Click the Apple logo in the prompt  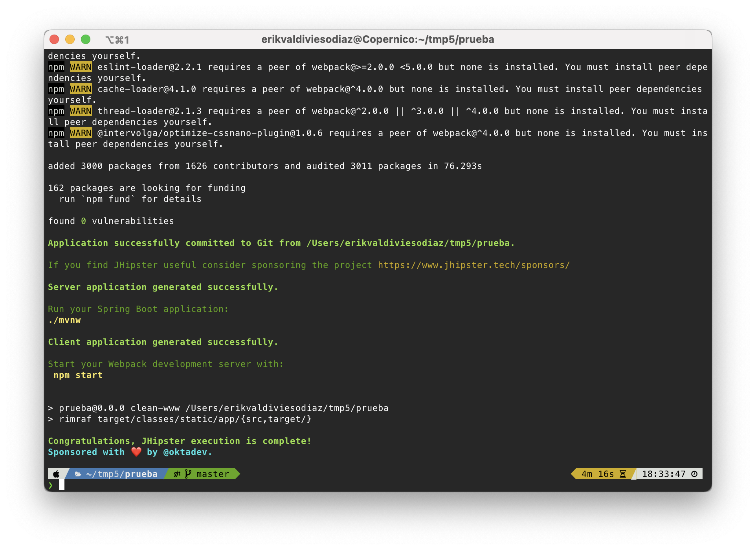click(56, 474)
